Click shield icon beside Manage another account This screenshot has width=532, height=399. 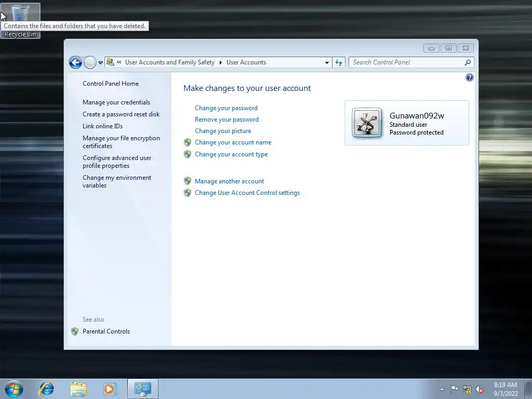pos(188,181)
